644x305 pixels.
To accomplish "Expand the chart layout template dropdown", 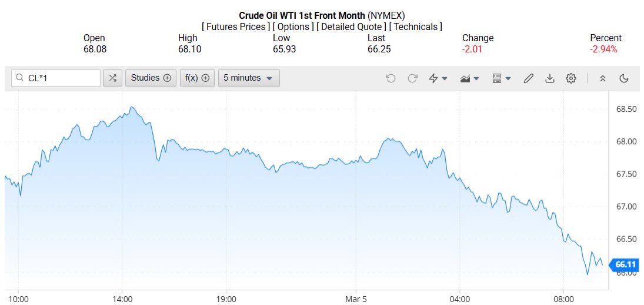I will pyautogui.click(x=501, y=78).
